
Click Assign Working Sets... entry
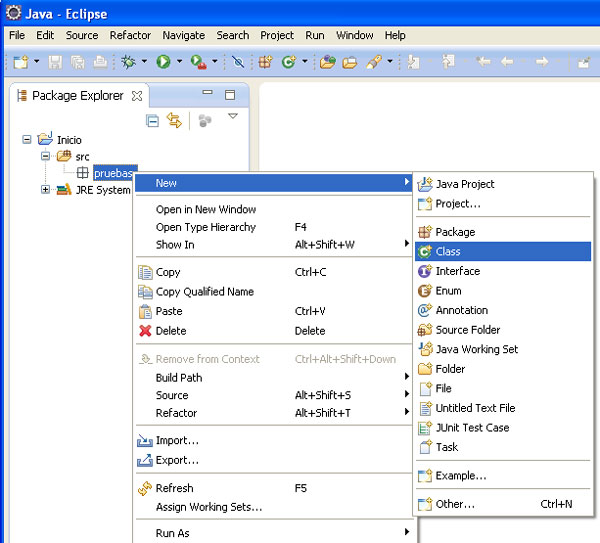pos(274,507)
